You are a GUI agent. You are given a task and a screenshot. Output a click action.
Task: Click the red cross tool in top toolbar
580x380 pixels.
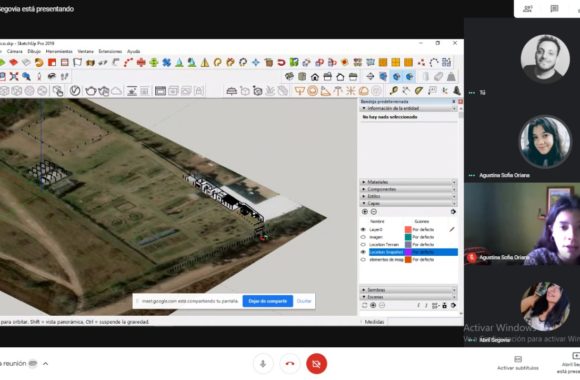pos(141,62)
